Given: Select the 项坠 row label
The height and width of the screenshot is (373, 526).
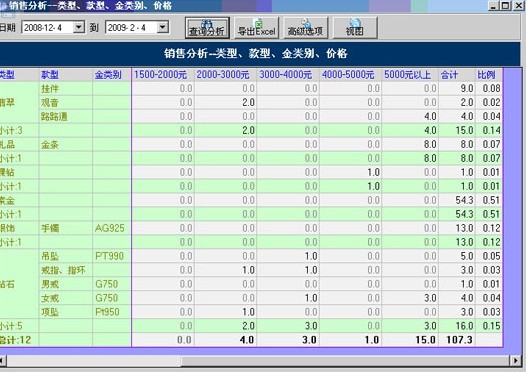Looking at the screenshot, I should 50,312.
